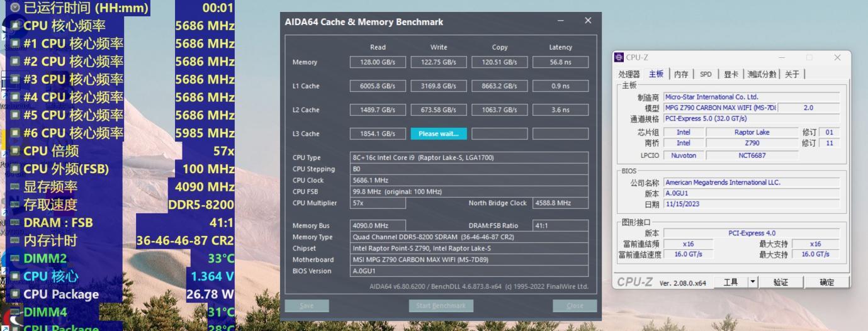Select L1 Cache Write value 3169.8 GB/s
The width and height of the screenshot is (868, 331).
tap(439, 86)
